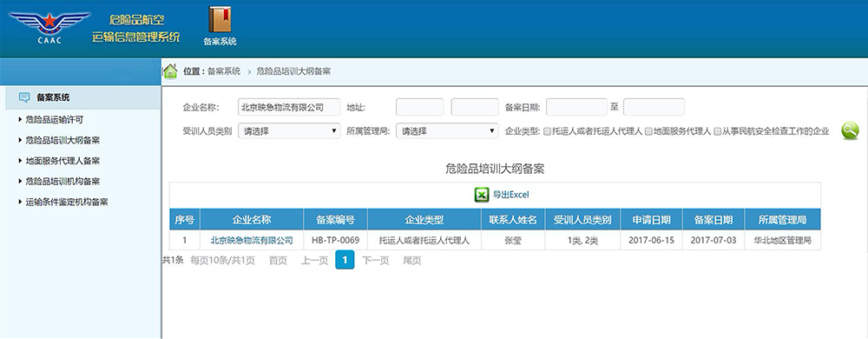Click 下一页 pagination link
This screenshot has width=868, height=339.
click(375, 261)
